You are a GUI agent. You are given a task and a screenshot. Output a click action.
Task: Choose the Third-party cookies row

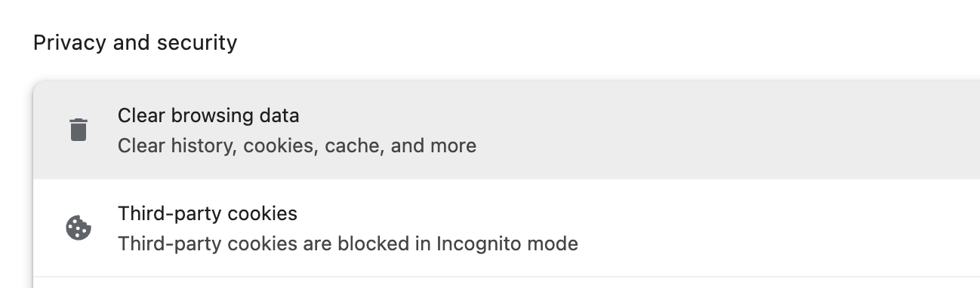(x=507, y=228)
